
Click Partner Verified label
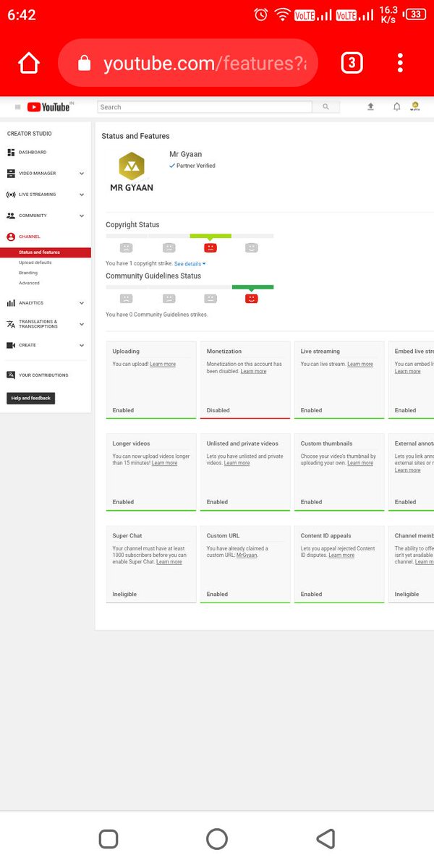coord(192,166)
